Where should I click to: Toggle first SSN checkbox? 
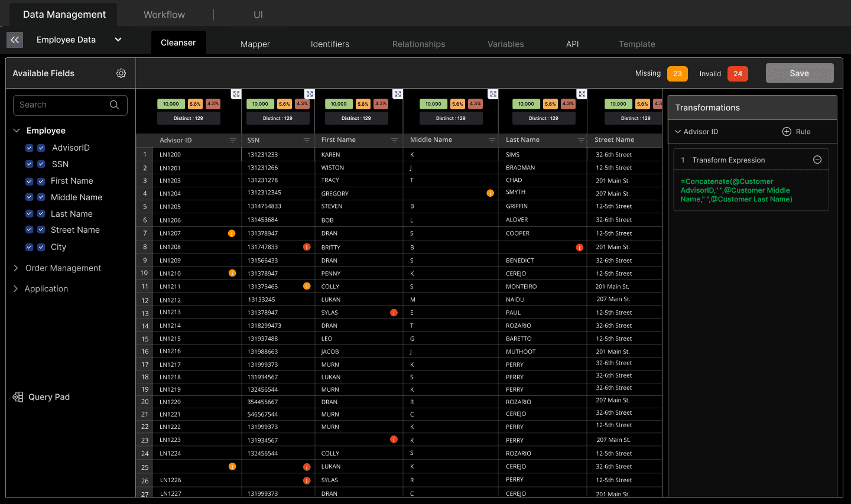coord(30,164)
